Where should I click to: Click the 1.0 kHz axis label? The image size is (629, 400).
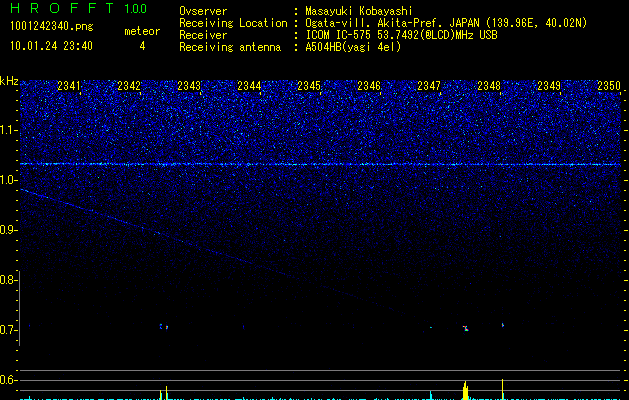pos(9,180)
